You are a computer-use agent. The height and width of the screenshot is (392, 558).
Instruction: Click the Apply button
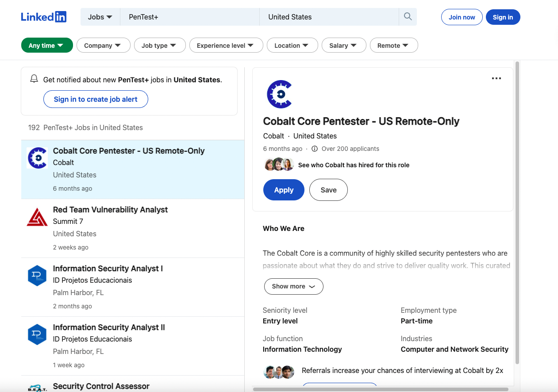point(284,190)
